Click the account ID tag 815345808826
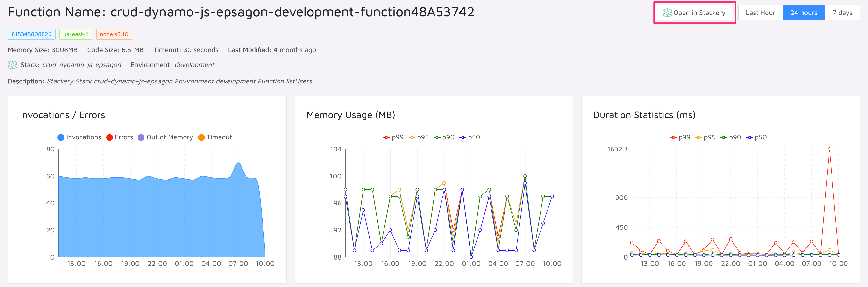Screen dimensions: 868x287 click(32, 34)
